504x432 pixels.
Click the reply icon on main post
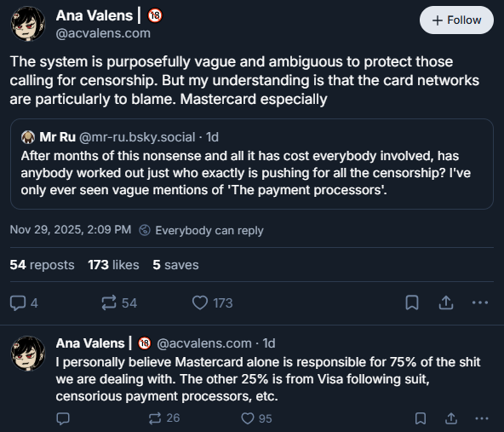(18, 303)
